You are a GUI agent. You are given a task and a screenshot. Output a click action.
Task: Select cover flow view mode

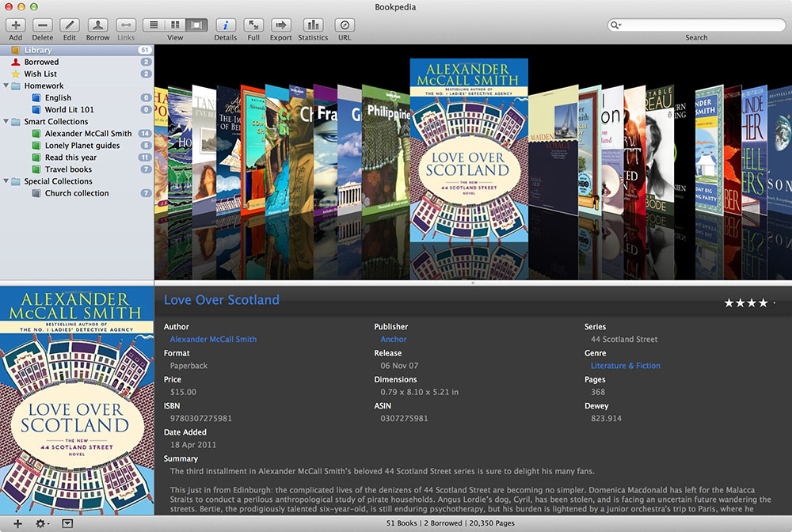[197, 25]
